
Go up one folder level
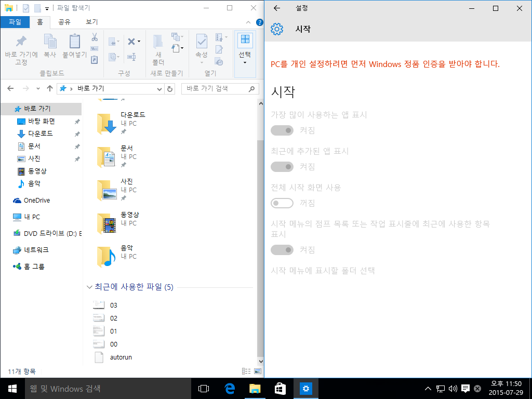[x=50, y=88]
